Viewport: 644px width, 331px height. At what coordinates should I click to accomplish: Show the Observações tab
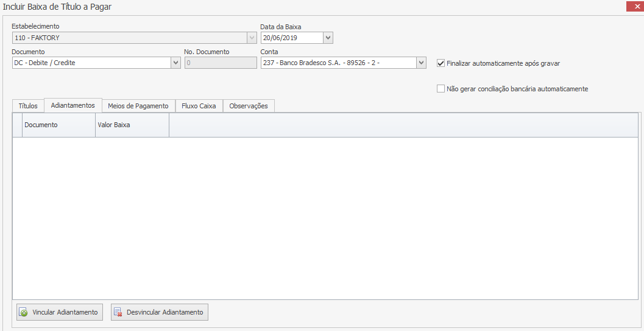249,106
